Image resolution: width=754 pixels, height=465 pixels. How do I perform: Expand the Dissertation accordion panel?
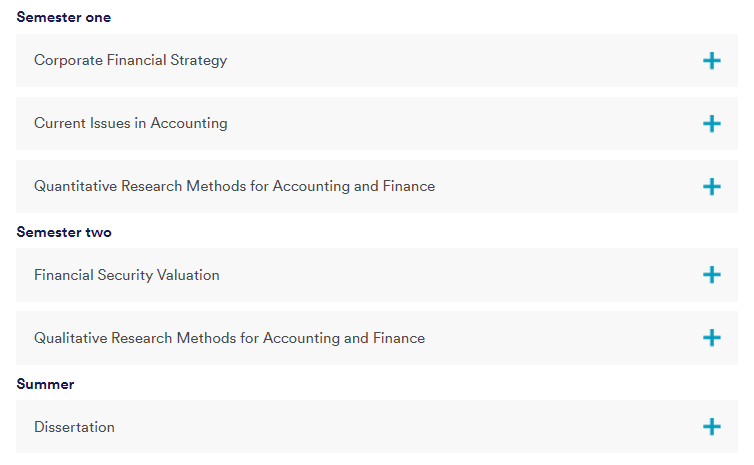point(400,427)
